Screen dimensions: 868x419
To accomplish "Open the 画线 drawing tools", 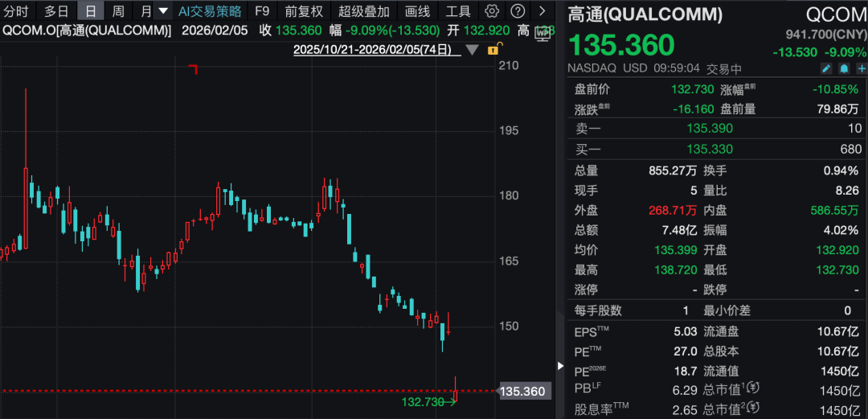I will (417, 10).
